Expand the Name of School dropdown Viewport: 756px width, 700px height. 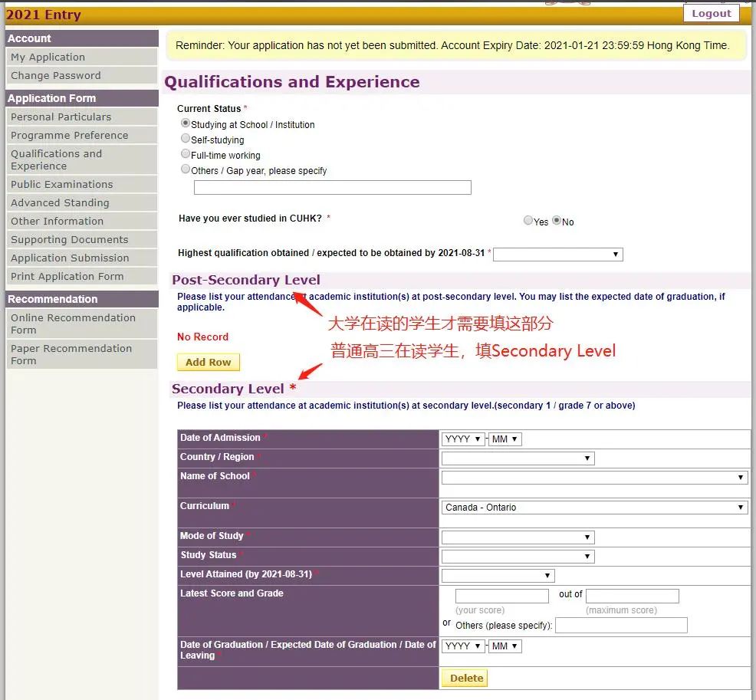[594, 477]
